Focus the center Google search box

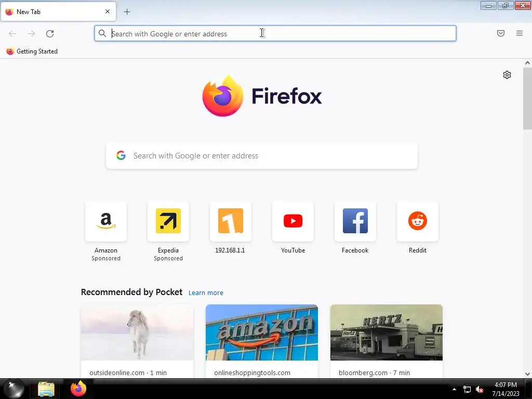click(262, 156)
